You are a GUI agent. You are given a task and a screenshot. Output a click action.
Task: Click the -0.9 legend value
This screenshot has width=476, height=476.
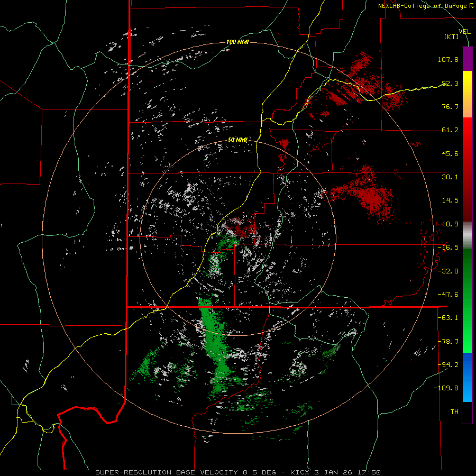tap(450, 224)
